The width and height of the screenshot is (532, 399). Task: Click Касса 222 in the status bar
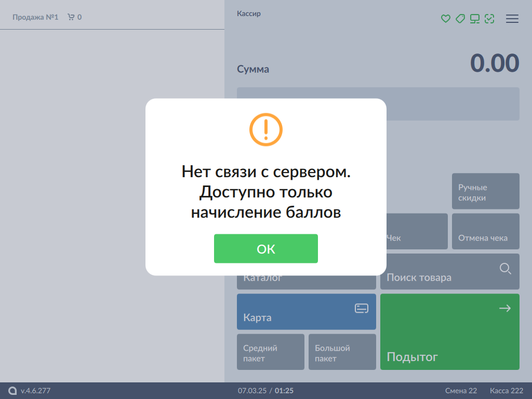click(506, 391)
